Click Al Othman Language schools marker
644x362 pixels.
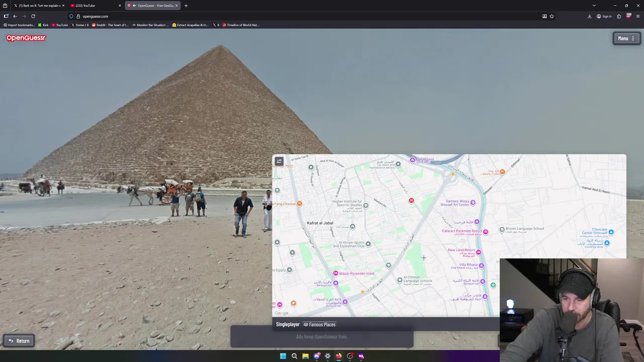(400, 280)
